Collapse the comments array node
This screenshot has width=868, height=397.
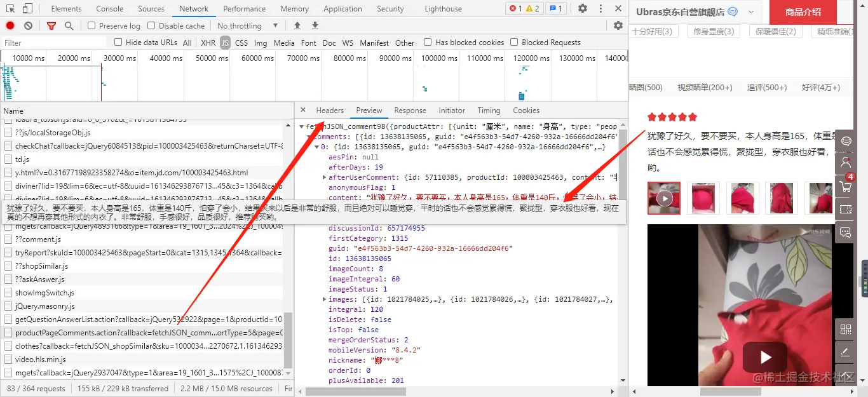tap(309, 137)
